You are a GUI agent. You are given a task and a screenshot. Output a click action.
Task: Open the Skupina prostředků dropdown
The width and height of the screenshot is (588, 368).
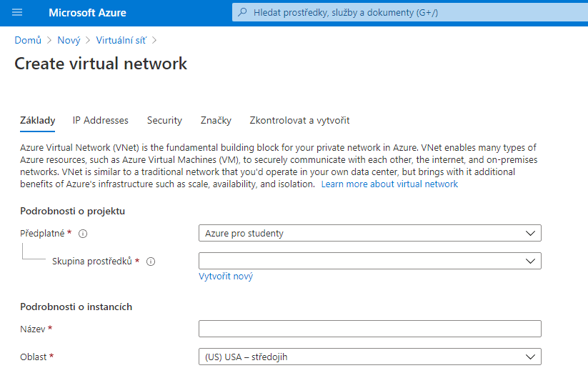coord(369,261)
